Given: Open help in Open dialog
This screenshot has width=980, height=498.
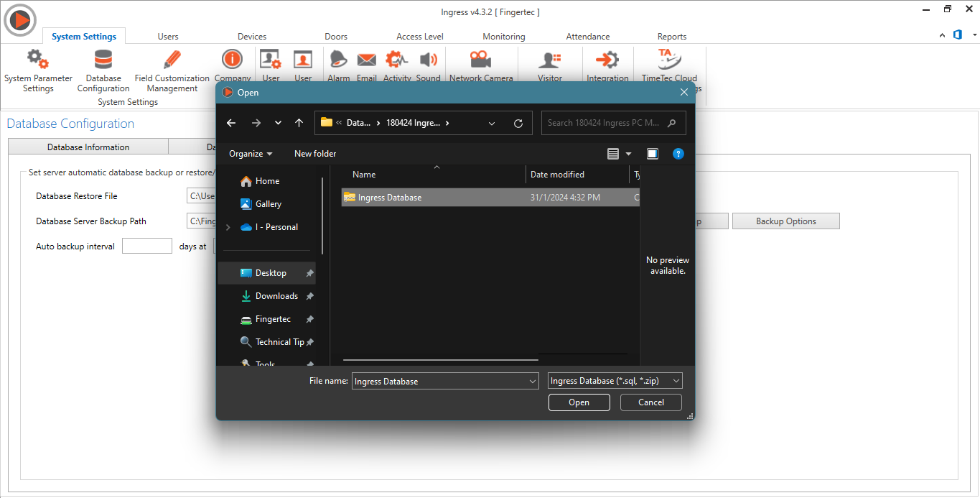Looking at the screenshot, I should click(x=678, y=154).
